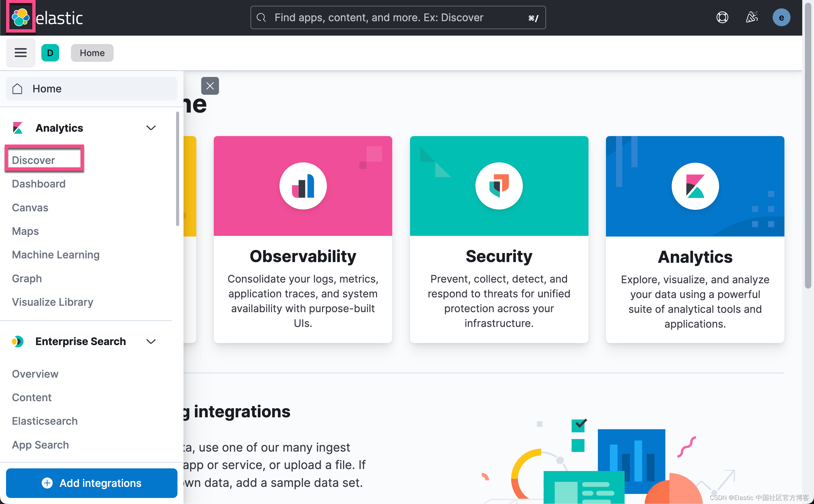
Task: Select the 'D' space avatar icon
Action: click(x=50, y=52)
